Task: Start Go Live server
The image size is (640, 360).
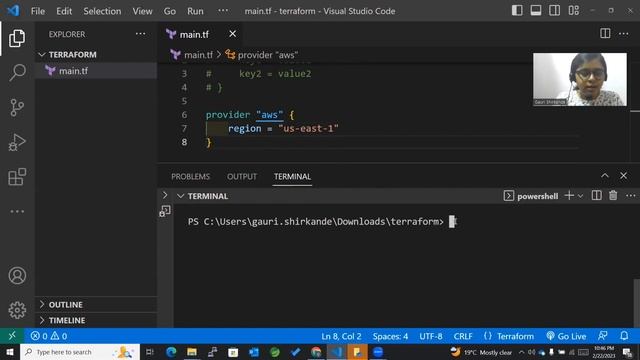Action: (566, 336)
